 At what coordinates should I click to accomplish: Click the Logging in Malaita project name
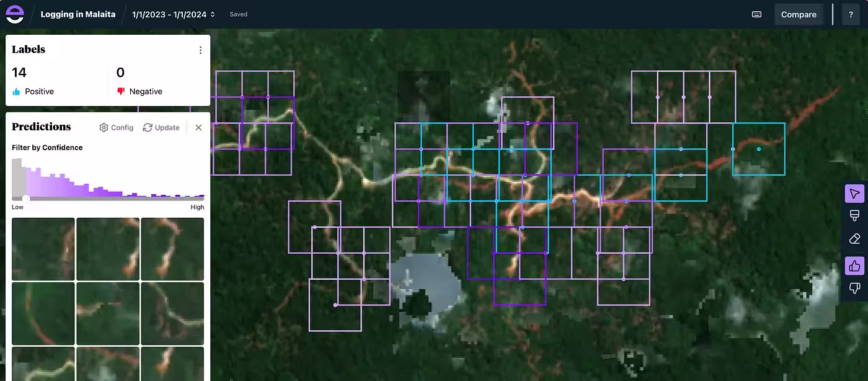pyautogui.click(x=78, y=14)
